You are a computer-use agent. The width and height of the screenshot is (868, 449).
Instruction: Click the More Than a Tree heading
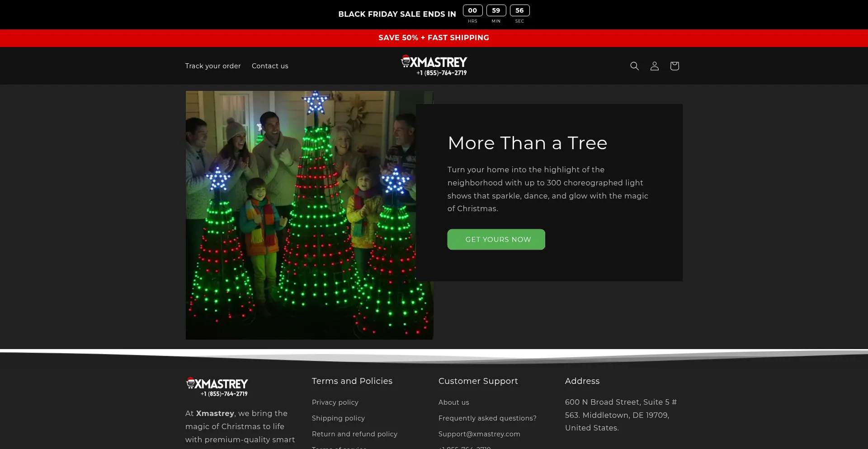click(527, 143)
